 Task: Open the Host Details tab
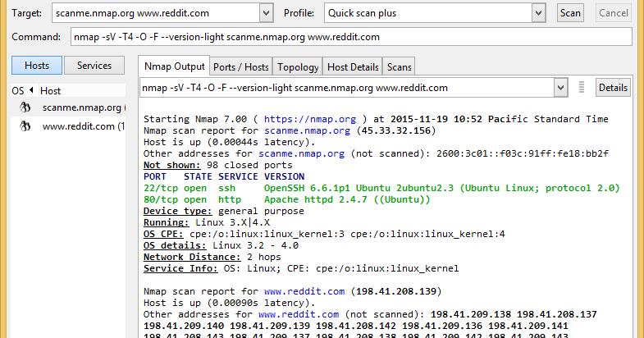click(x=353, y=67)
